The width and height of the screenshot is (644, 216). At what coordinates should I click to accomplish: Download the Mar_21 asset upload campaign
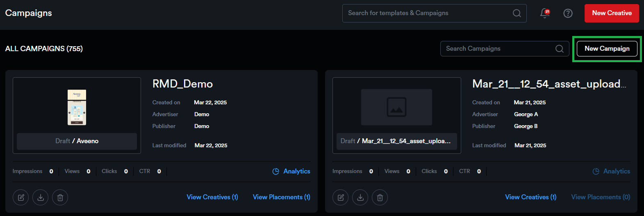click(x=360, y=198)
